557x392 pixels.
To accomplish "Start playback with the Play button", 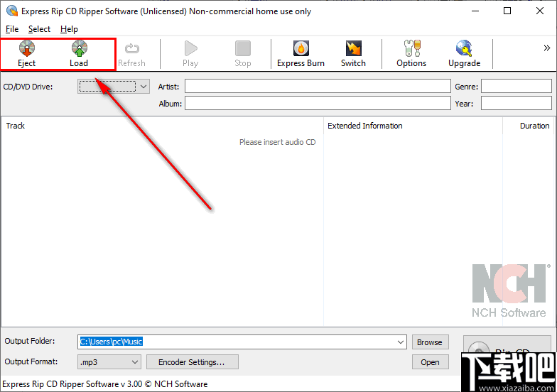I will (190, 54).
